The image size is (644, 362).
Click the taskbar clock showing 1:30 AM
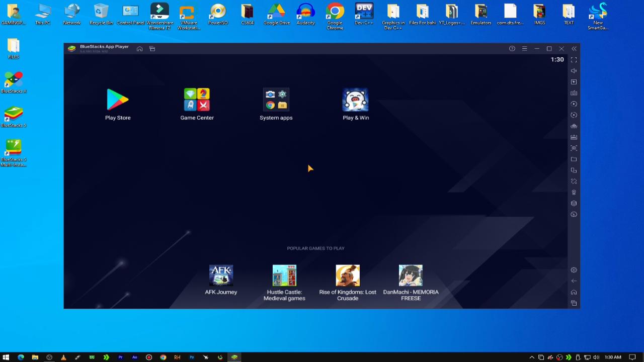click(x=613, y=357)
